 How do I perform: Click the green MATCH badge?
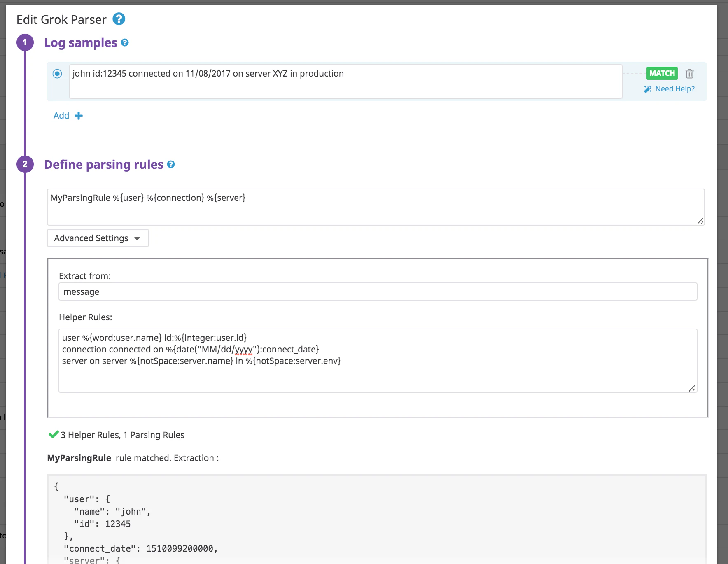pyautogui.click(x=662, y=73)
